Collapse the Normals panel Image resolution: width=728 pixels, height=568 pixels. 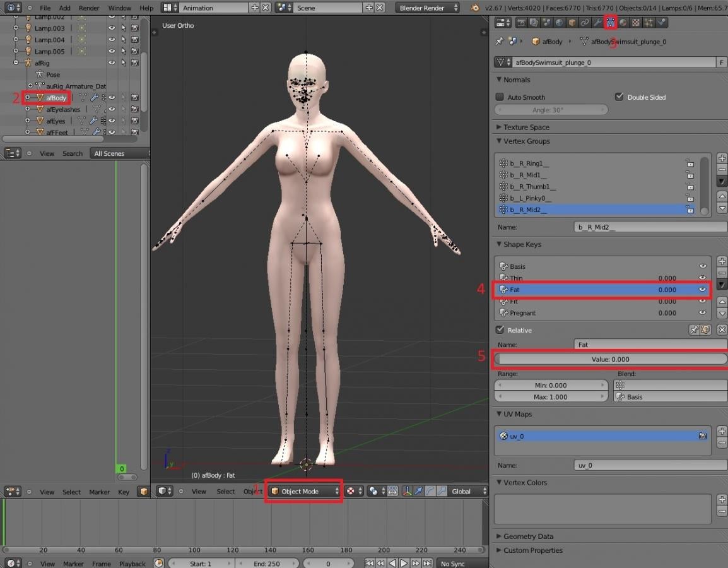499,80
